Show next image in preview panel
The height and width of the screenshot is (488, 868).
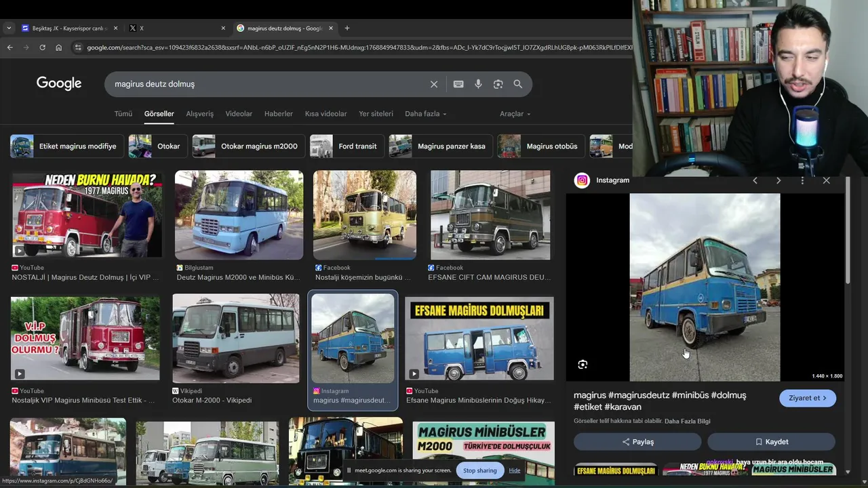tap(778, 180)
